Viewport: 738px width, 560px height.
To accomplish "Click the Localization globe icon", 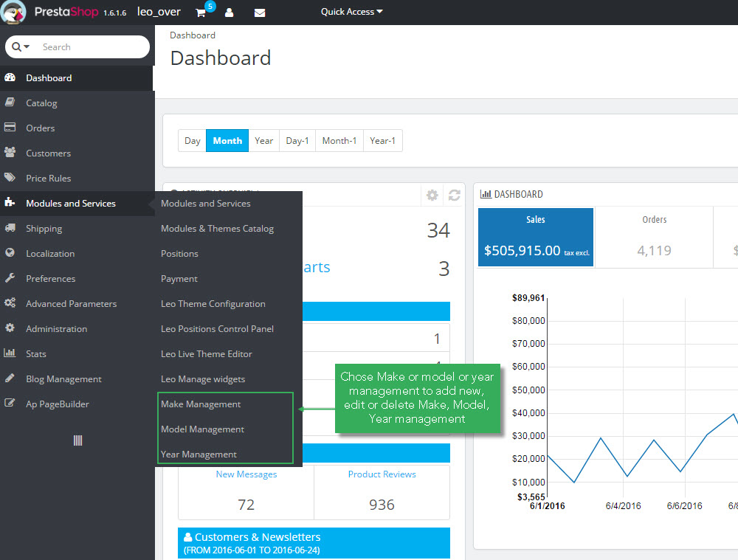I will pos(10,253).
